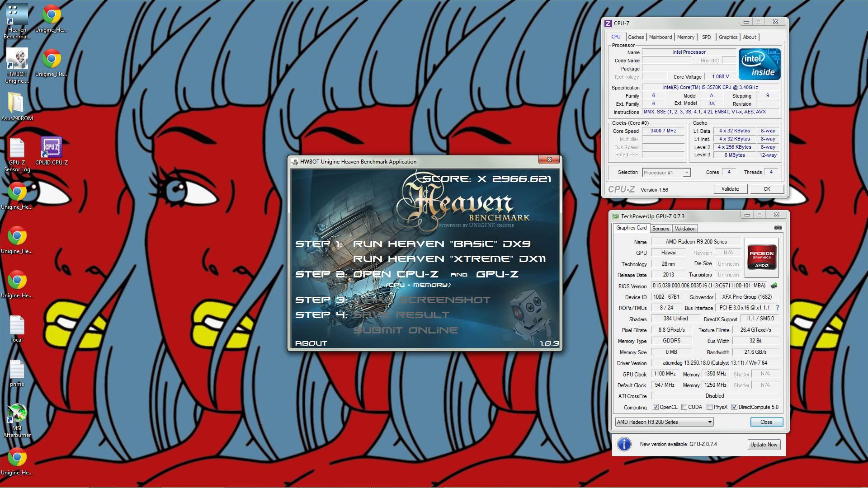Launch the CPUID CPU-Z desktop shortcut
Screen dimensions: 868x488
pyautogui.click(x=51, y=151)
